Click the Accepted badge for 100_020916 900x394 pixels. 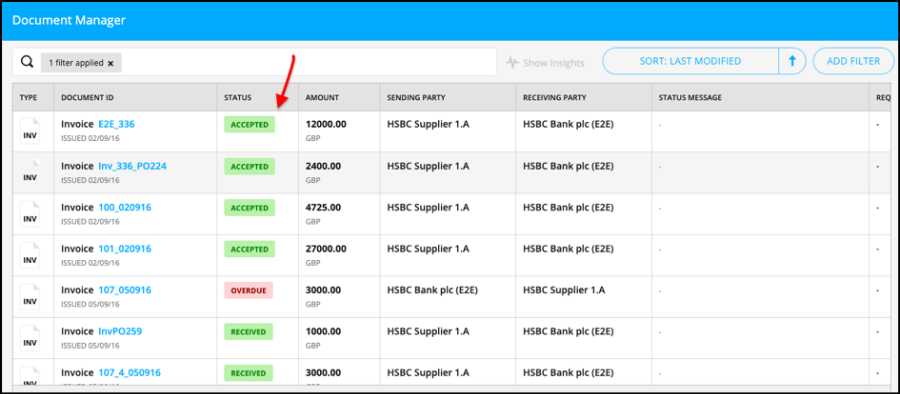coord(250,208)
